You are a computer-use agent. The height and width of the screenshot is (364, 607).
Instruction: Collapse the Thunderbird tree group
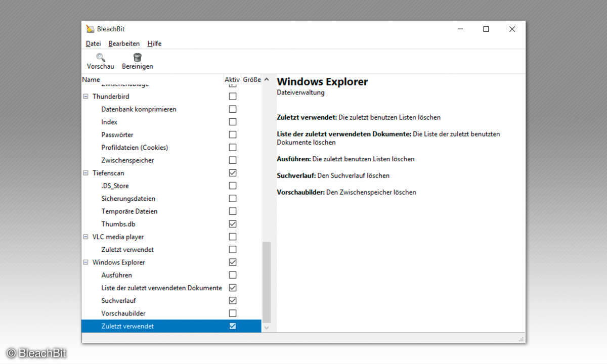point(85,96)
